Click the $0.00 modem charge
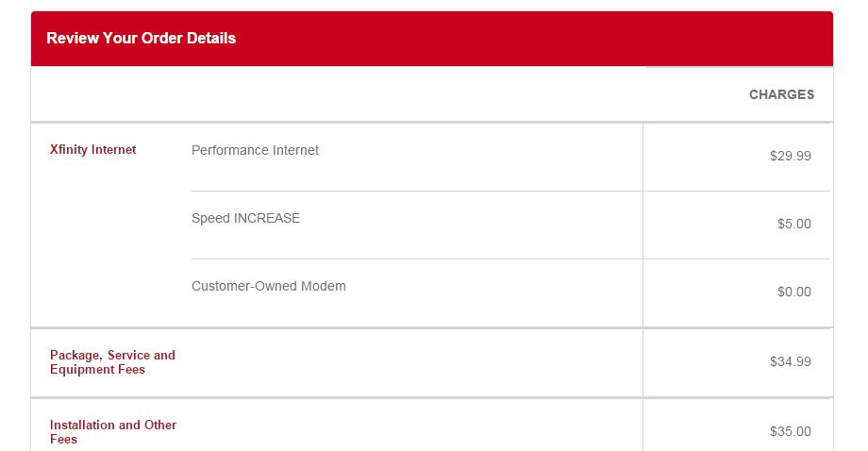Image resolution: width=868 pixels, height=451 pixels. [793, 292]
